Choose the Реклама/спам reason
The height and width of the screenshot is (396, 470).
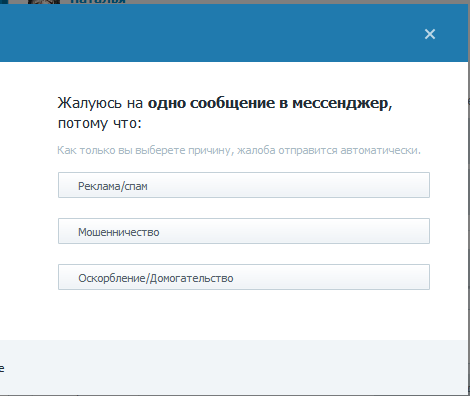[x=244, y=185]
